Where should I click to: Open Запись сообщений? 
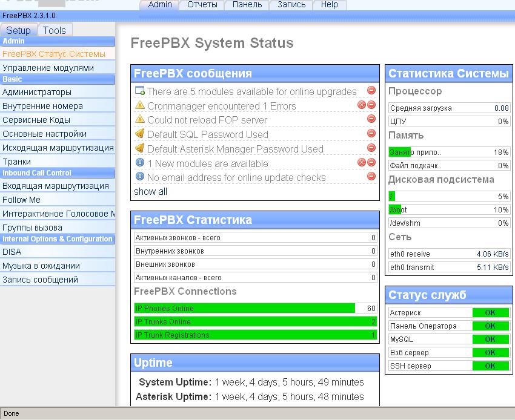(58, 280)
